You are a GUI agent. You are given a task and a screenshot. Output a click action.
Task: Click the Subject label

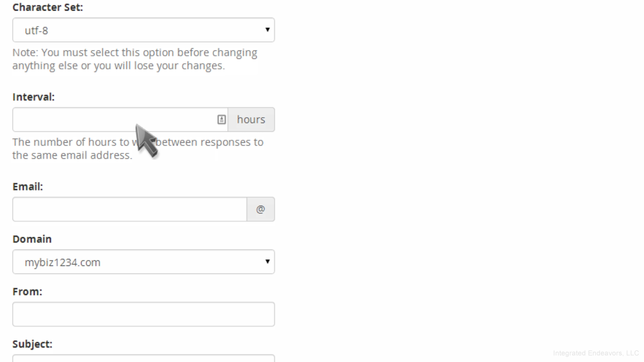32,344
